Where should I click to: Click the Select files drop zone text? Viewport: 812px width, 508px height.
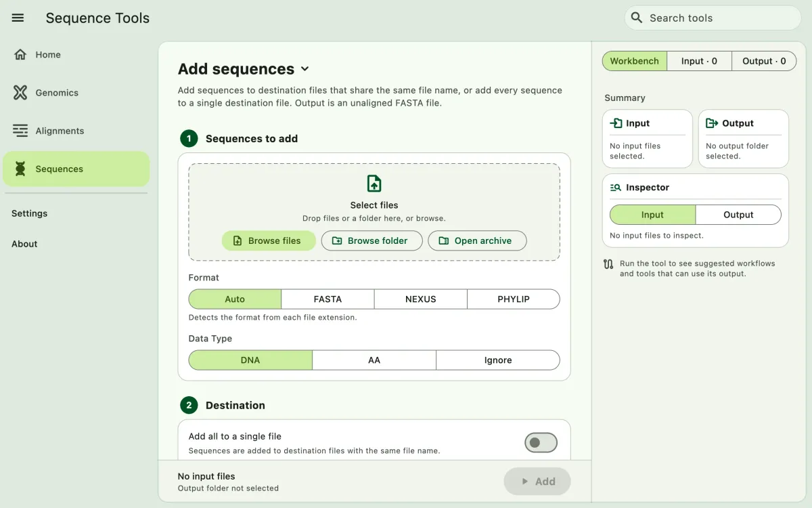pyautogui.click(x=374, y=205)
